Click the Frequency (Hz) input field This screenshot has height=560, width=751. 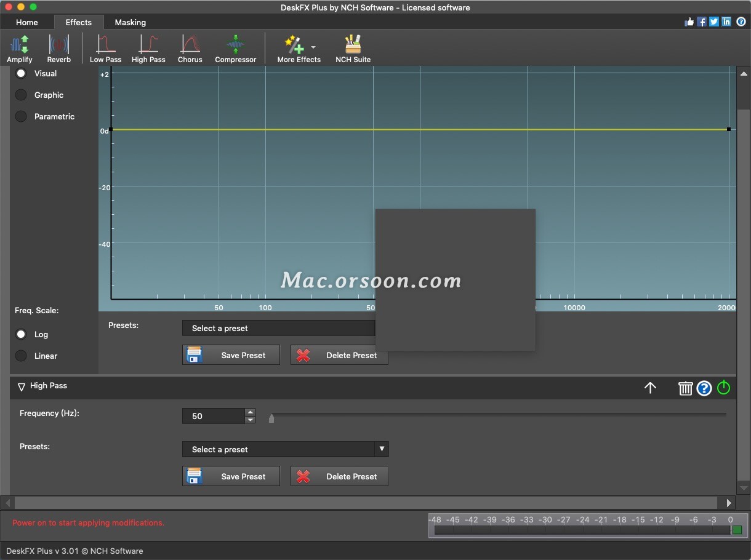214,416
